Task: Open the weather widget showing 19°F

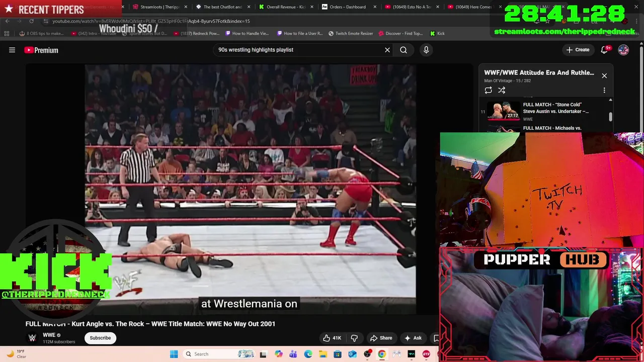Action: [x=16, y=354]
